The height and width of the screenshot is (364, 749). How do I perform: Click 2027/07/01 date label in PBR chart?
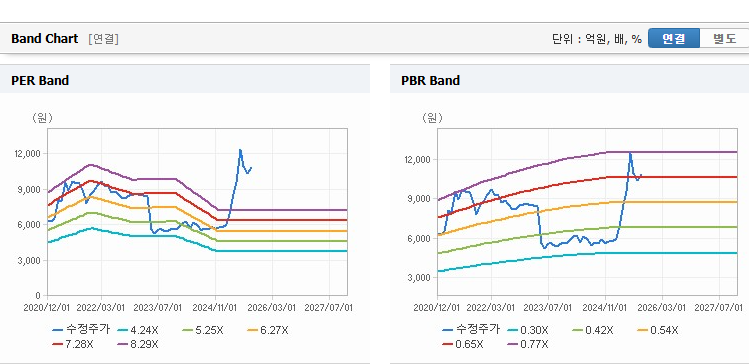[718, 308]
